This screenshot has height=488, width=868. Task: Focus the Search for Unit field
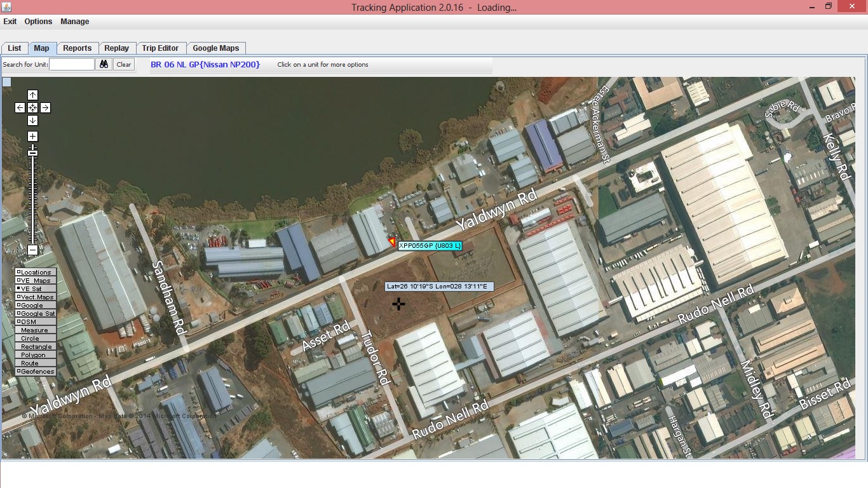pos(72,64)
